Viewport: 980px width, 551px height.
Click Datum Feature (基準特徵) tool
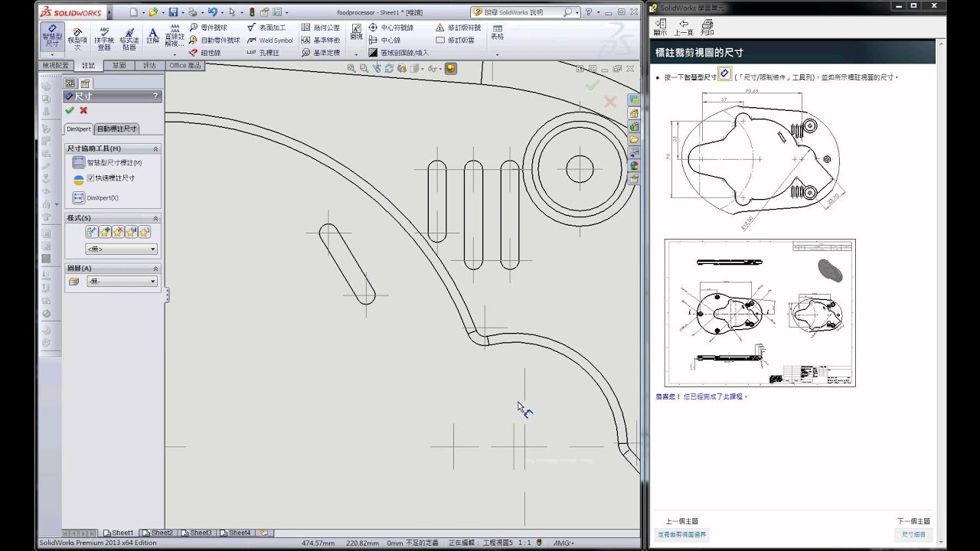click(321, 40)
